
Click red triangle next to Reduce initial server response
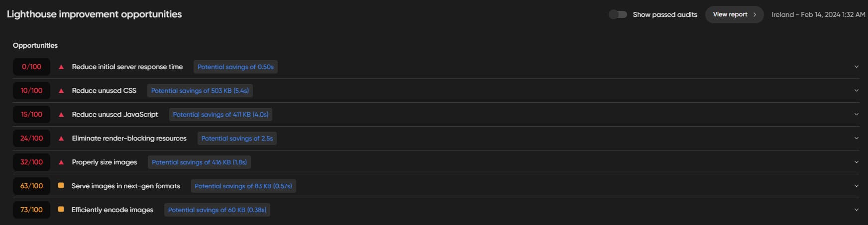[61, 67]
